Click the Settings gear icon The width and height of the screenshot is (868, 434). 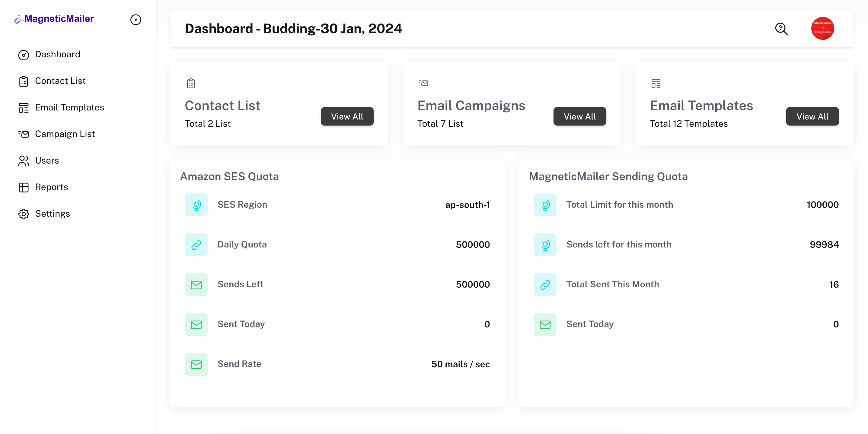pyautogui.click(x=24, y=214)
